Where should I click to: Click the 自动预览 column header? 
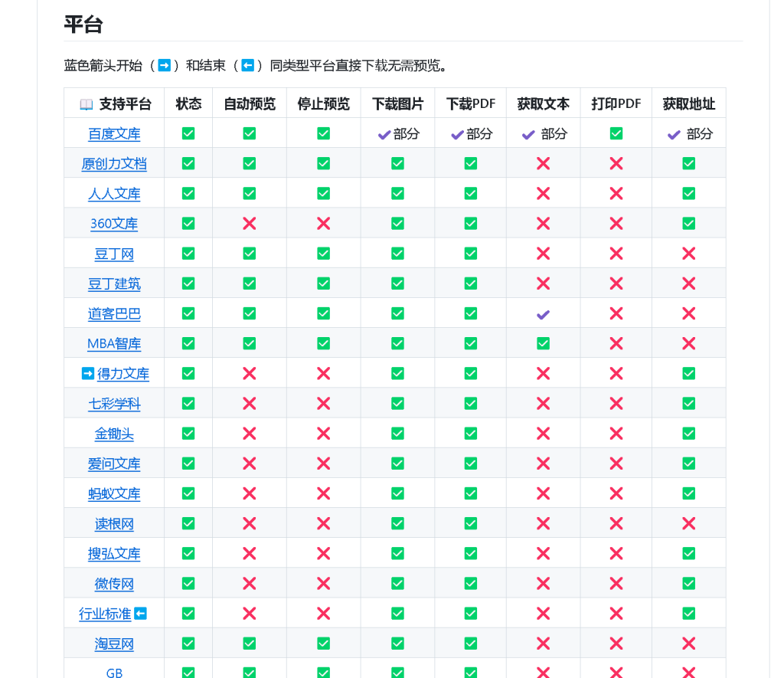click(250, 103)
